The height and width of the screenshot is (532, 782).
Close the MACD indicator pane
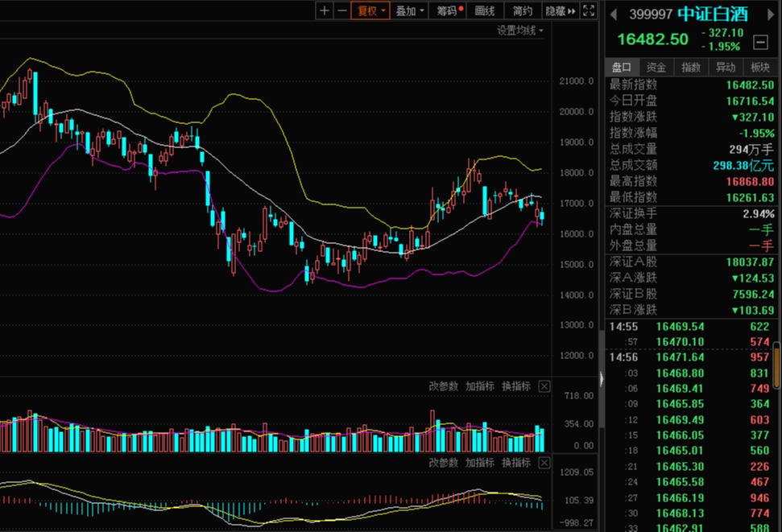click(x=544, y=463)
